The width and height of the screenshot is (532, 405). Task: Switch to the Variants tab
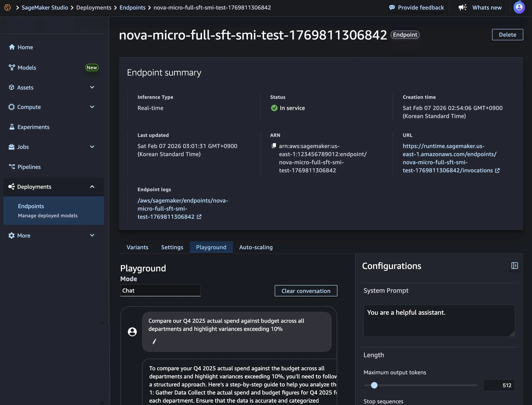coord(137,247)
